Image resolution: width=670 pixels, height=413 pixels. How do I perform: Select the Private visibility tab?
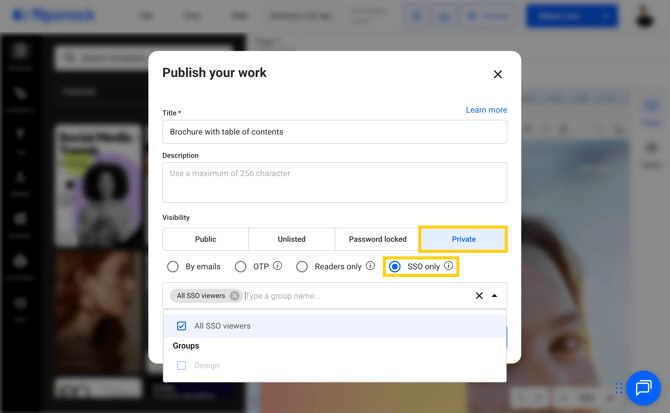[463, 240]
